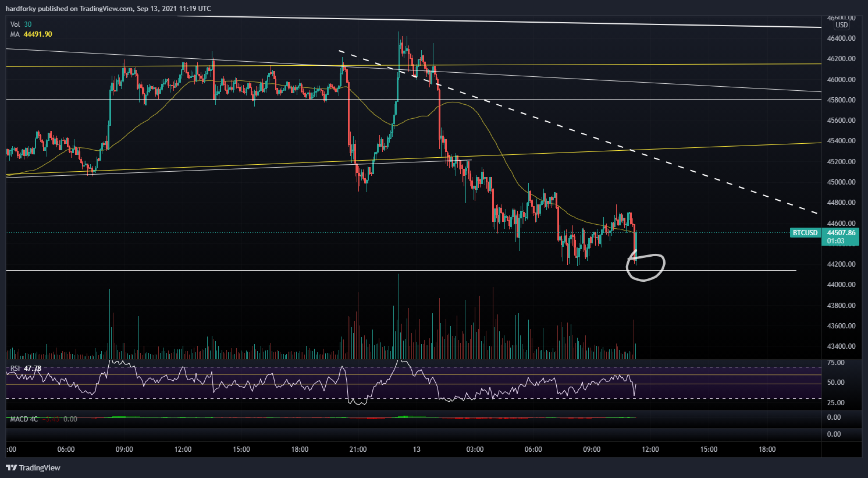
Task: Click the 44800.00 price axis label
Action: point(841,203)
